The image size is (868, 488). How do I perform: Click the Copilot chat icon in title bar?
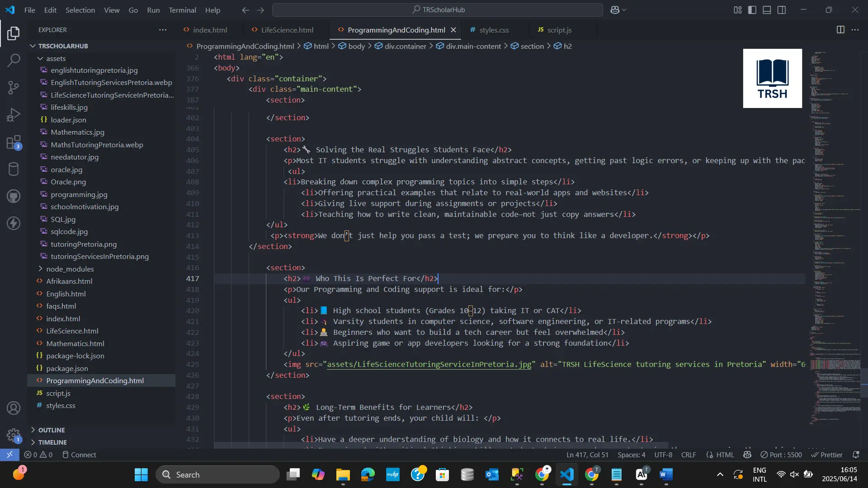pos(615,9)
